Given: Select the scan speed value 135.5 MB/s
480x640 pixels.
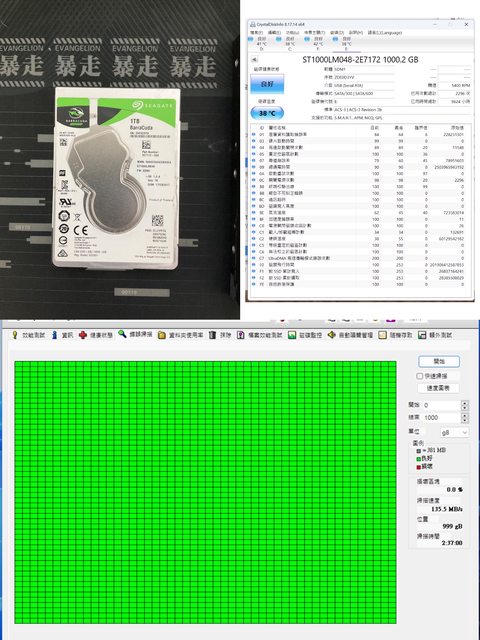Looking at the screenshot, I should (447, 509).
